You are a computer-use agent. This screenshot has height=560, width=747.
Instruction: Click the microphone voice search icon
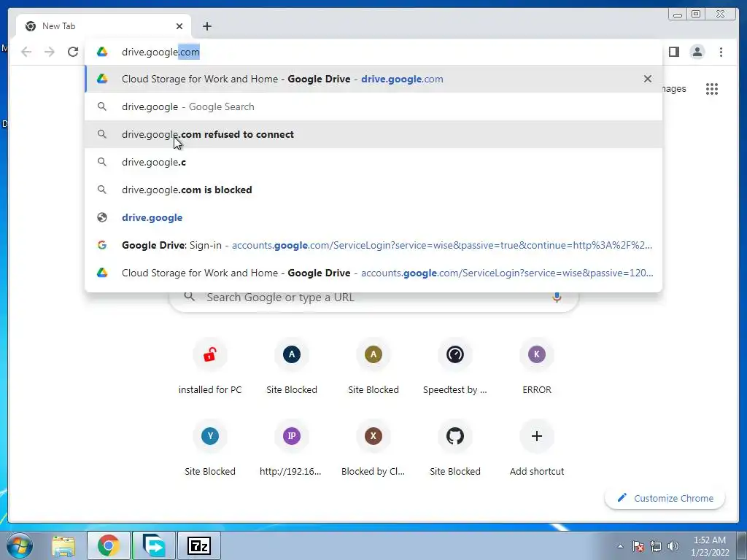click(x=557, y=297)
